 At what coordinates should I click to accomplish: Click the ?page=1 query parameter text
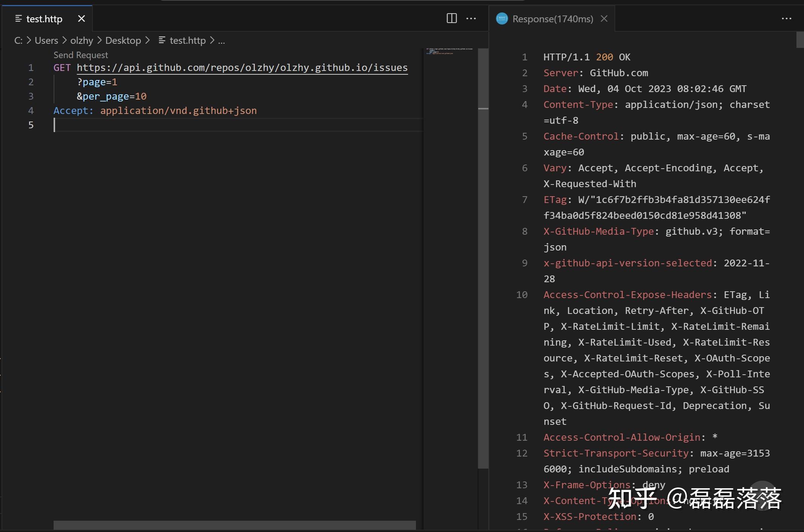click(x=97, y=82)
